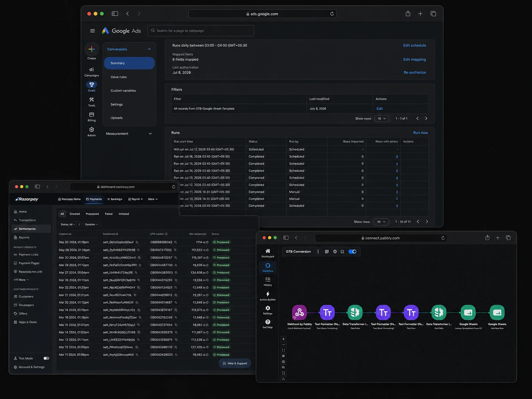
Task: Toggle Razorpay Test Mode switch
Action: [x=46, y=358]
